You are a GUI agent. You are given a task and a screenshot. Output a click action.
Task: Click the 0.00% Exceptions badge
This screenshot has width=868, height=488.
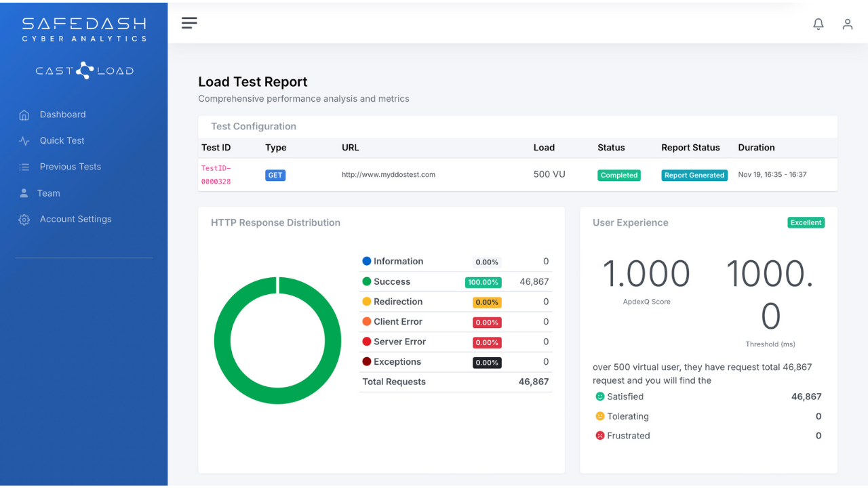(487, 363)
